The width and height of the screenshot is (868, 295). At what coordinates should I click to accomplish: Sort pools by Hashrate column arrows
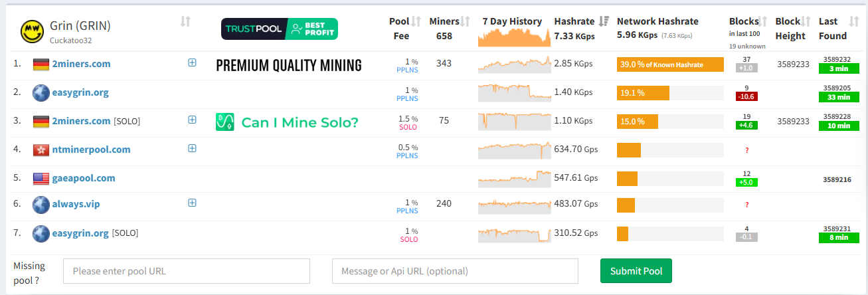pyautogui.click(x=604, y=21)
